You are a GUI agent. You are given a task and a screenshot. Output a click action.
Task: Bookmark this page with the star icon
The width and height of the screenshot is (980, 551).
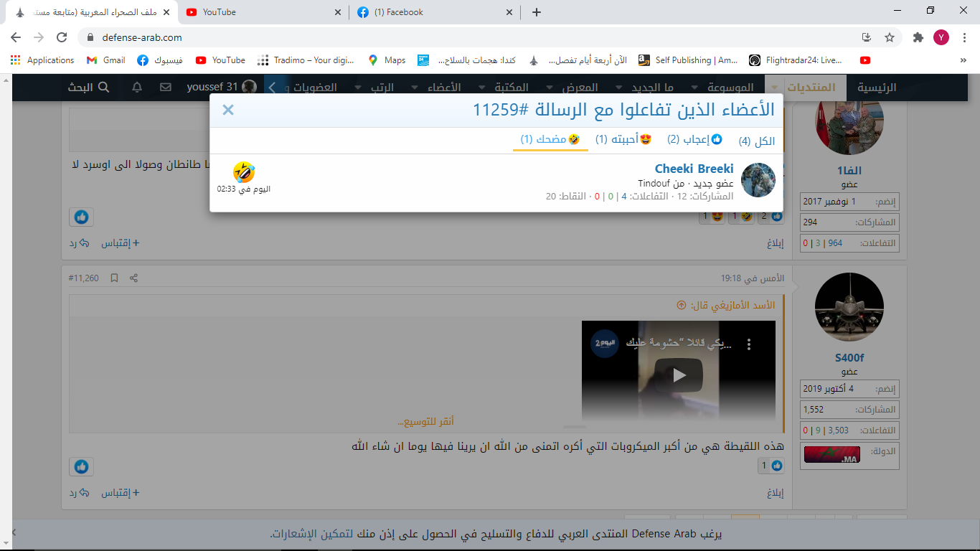[x=890, y=37]
